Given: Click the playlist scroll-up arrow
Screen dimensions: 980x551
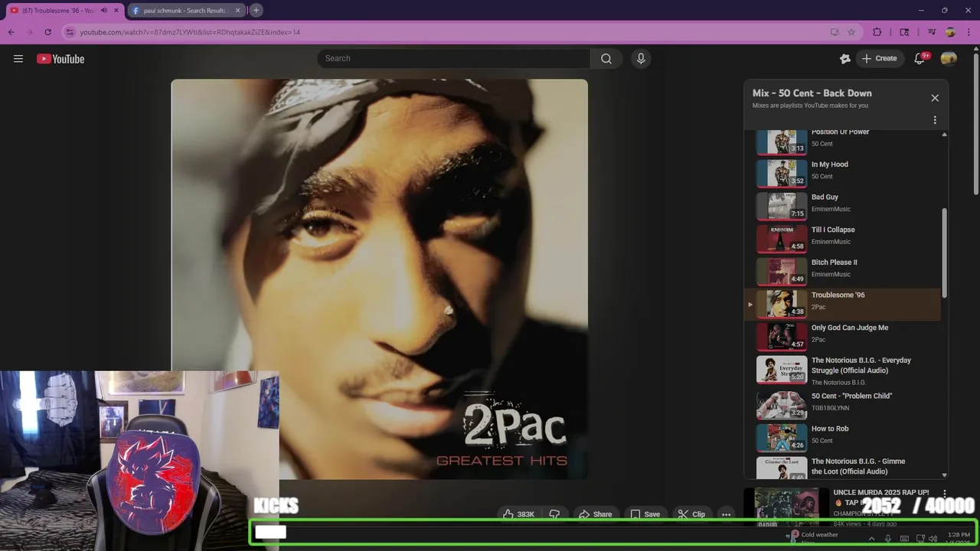Looking at the screenshot, I should tap(944, 134).
